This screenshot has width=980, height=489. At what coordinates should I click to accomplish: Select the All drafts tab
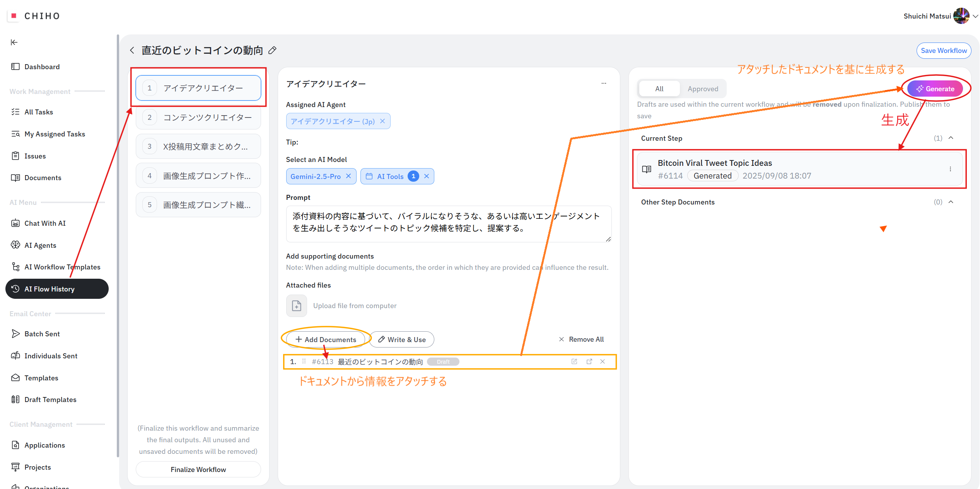point(659,89)
